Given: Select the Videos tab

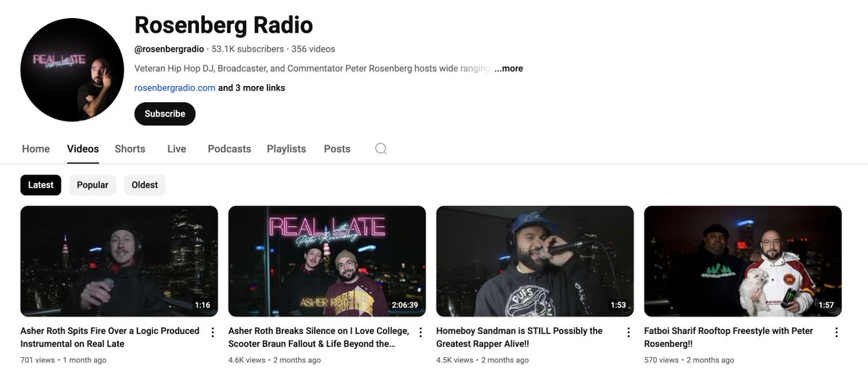Looking at the screenshot, I should point(83,149).
